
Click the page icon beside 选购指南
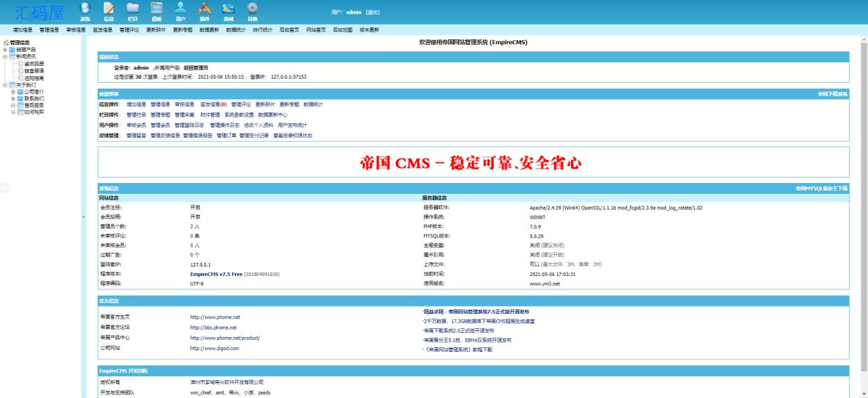[x=20, y=77]
